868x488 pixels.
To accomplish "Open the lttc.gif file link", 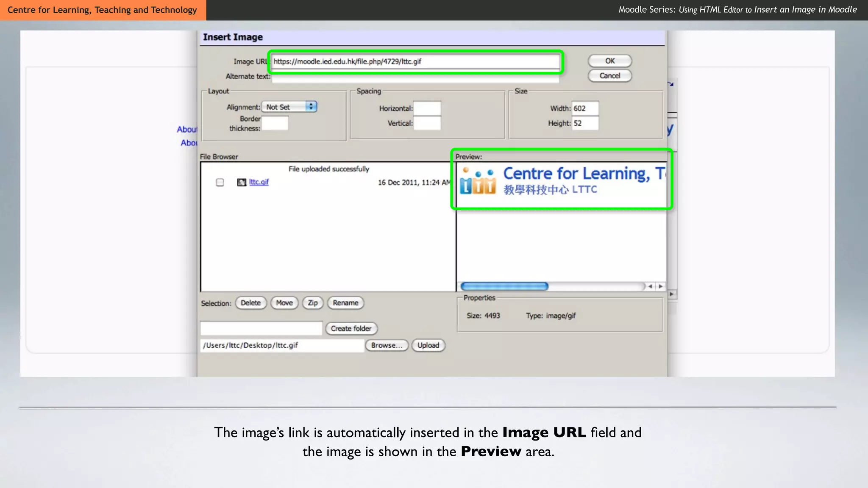I will [259, 182].
